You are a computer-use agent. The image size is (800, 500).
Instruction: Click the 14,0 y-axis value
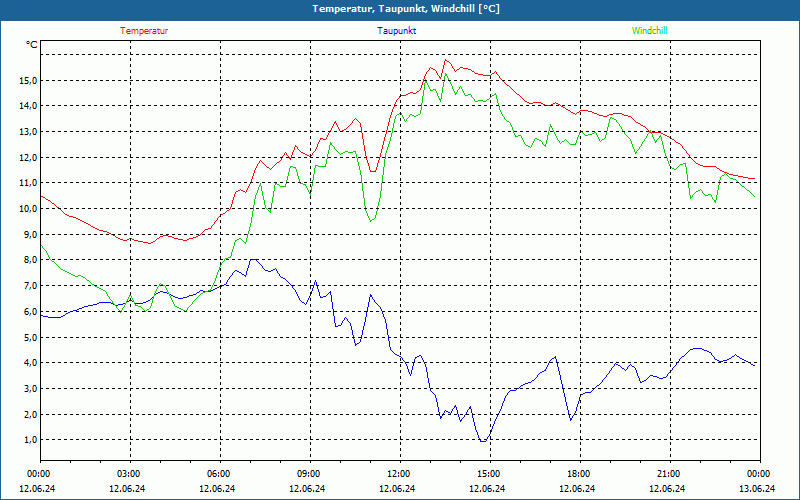(28, 106)
